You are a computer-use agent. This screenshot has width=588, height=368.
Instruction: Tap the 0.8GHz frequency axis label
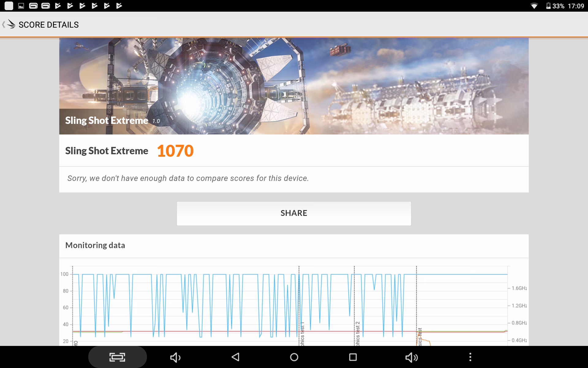coord(519,323)
